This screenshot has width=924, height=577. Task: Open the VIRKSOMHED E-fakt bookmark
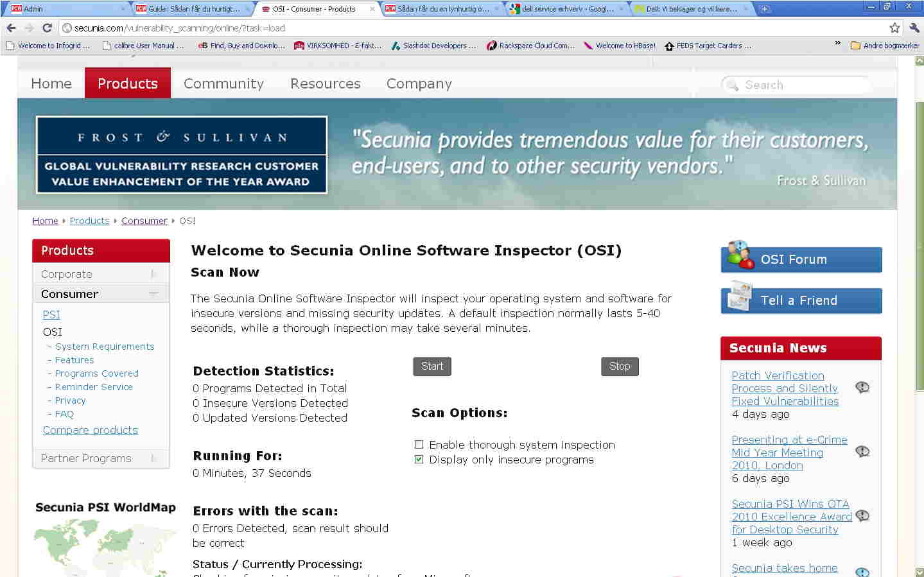pos(337,46)
